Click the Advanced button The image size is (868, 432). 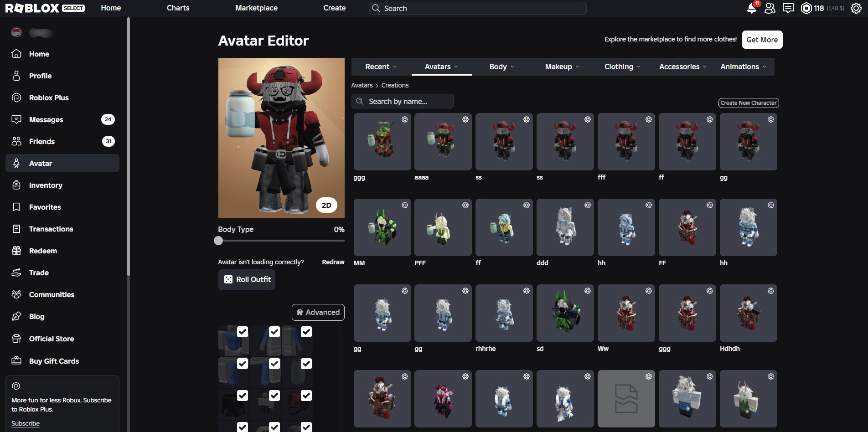[x=318, y=312]
